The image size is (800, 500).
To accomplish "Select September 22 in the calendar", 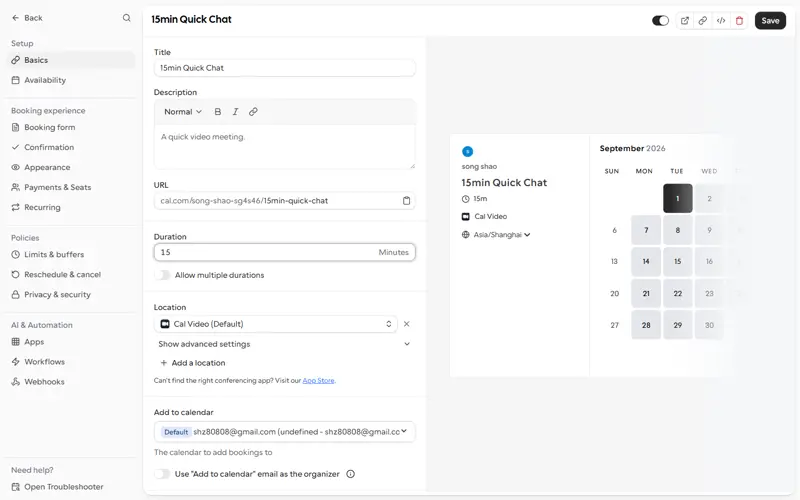I will click(x=678, y=293).
